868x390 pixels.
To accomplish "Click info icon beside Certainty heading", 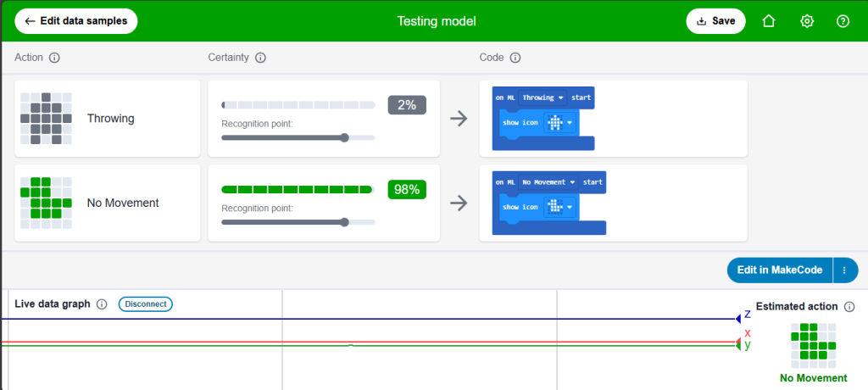I will pos(260,58).
